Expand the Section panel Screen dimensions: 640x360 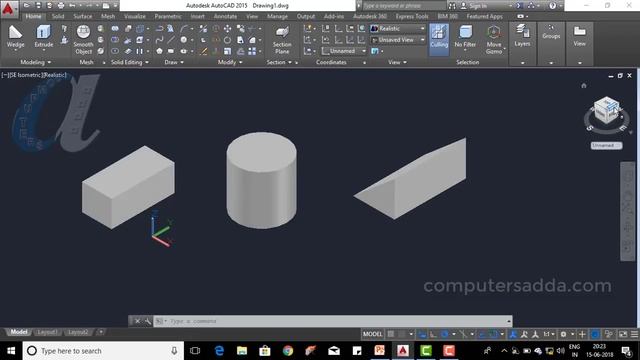coord(279,62)
